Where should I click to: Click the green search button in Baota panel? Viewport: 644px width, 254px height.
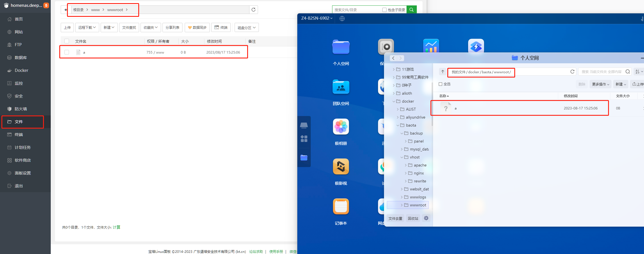(411, 10)
